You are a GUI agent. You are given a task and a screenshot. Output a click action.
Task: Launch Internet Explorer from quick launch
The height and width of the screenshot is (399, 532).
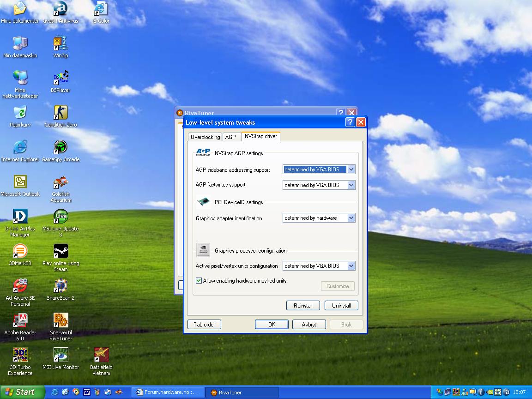click(54, 392)
